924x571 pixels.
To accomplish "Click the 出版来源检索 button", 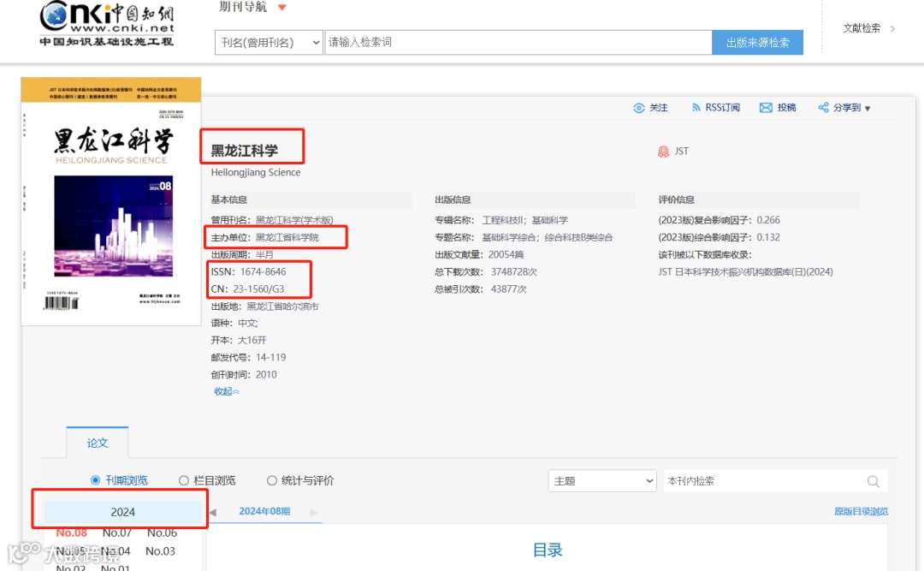I will click(757, 43).
